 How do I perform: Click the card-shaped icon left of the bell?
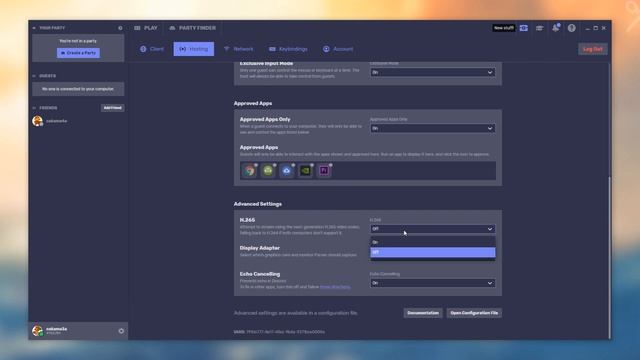[x=540, y=28]
